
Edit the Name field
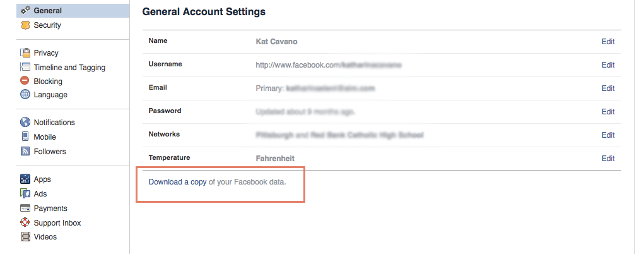(x=608, y=42)
